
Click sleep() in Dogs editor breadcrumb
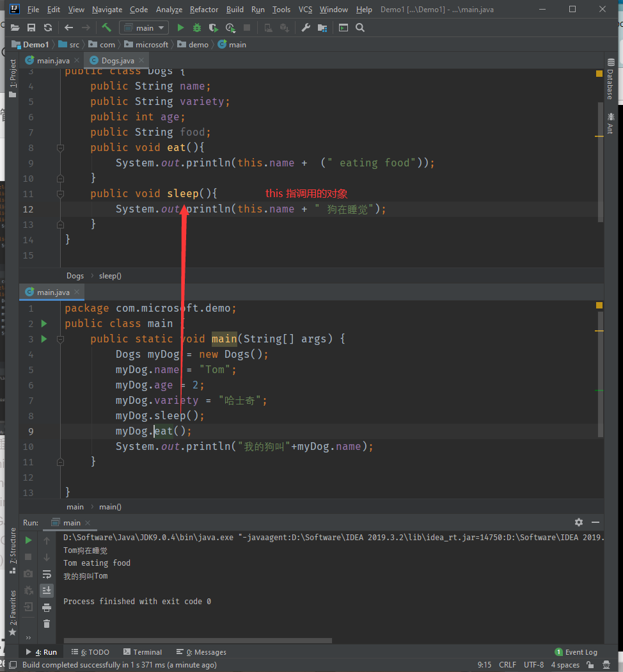(x=110, y=276)
